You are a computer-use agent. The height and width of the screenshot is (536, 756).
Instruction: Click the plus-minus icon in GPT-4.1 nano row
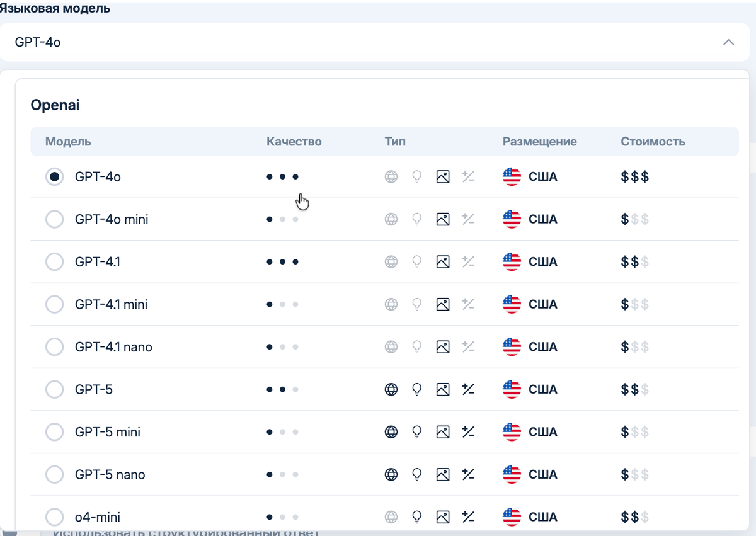(468, 347)
